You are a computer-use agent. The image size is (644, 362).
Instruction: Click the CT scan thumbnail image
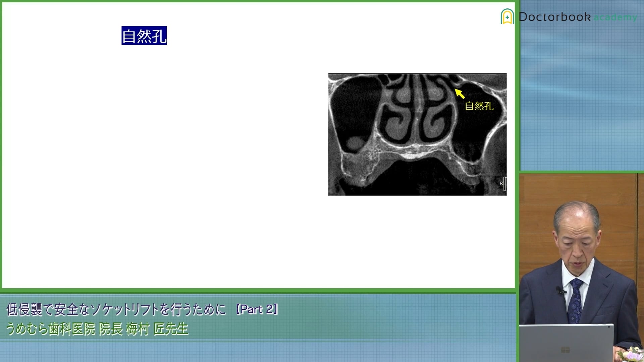click(x=417, y=134)
